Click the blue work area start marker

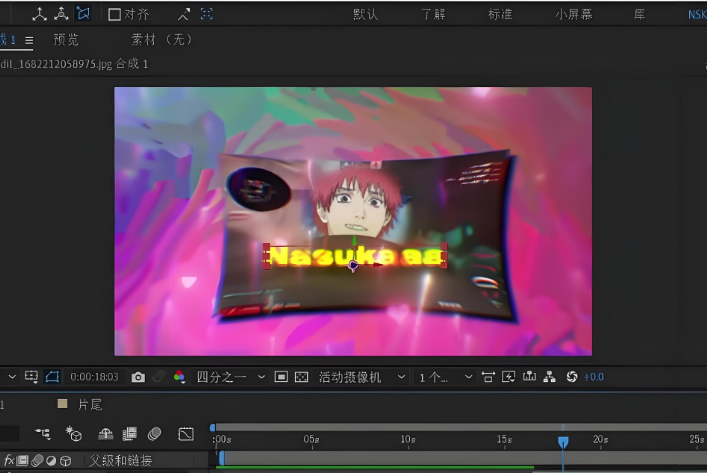222,459
